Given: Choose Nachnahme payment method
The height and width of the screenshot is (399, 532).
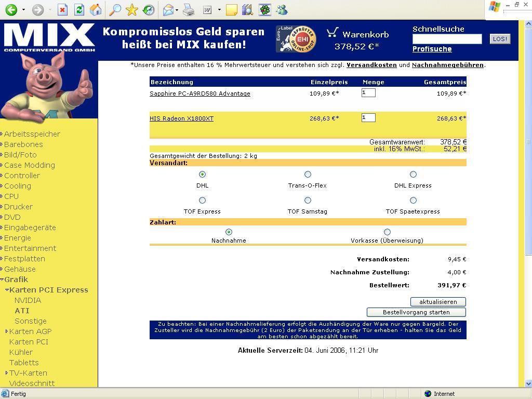Looking at the screenshot, I should (229, 232).
